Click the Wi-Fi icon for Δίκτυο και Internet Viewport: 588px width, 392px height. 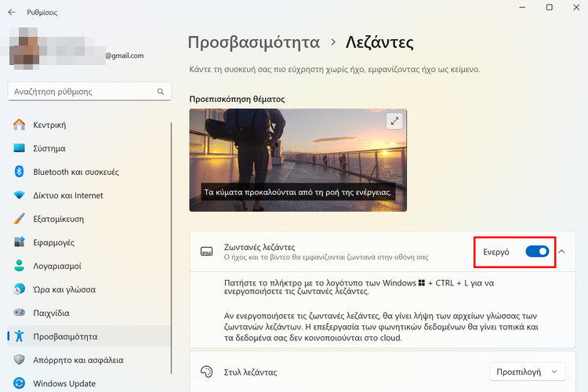click(x=19, y=195)
